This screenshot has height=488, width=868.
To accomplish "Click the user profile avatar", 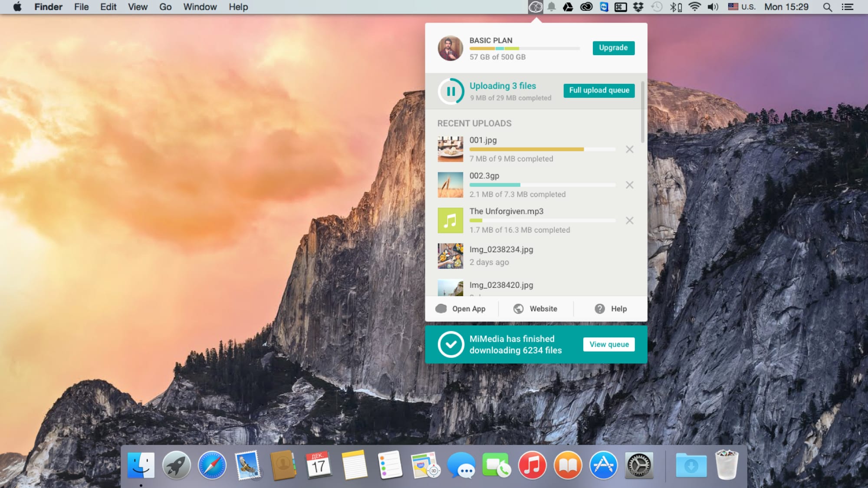I will [x=450, y=48].
